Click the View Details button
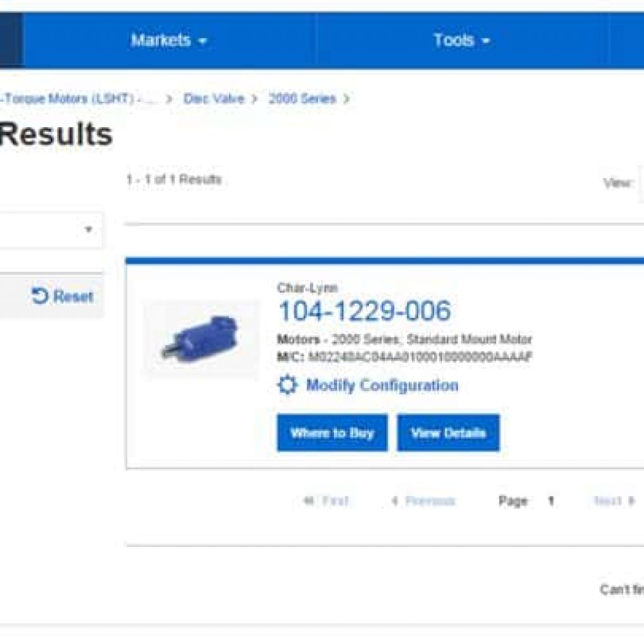This screenshot has height=644, width=644. point(448,432)
